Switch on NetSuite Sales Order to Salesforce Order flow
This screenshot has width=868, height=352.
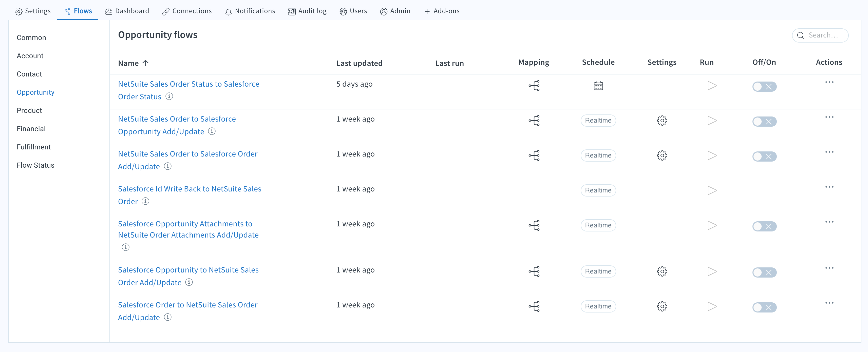[x=764, y=157]
